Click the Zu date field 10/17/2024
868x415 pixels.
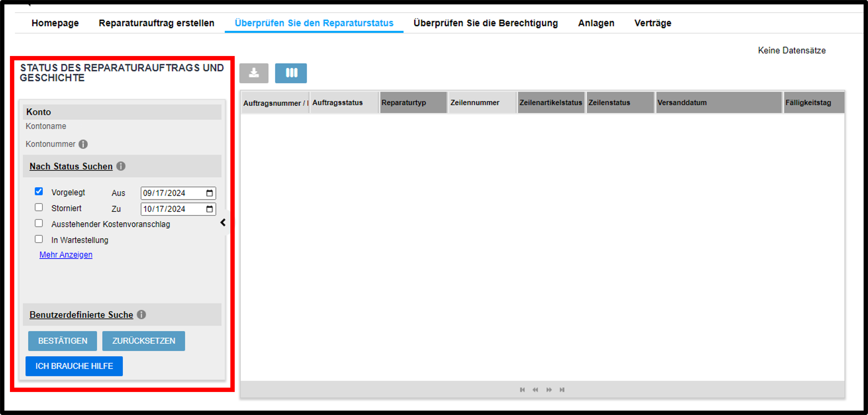178,209
